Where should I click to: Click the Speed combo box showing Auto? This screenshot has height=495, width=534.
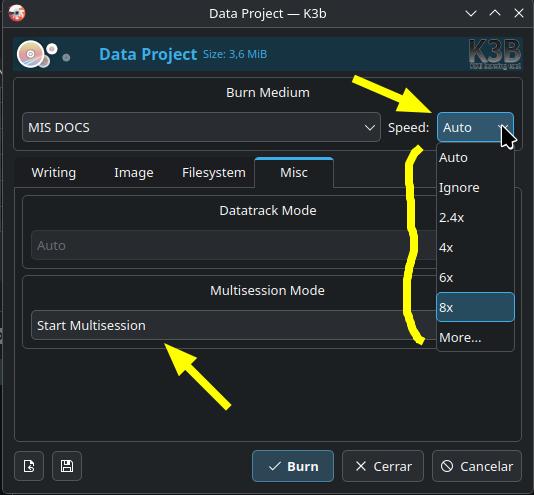pos(475,127)
